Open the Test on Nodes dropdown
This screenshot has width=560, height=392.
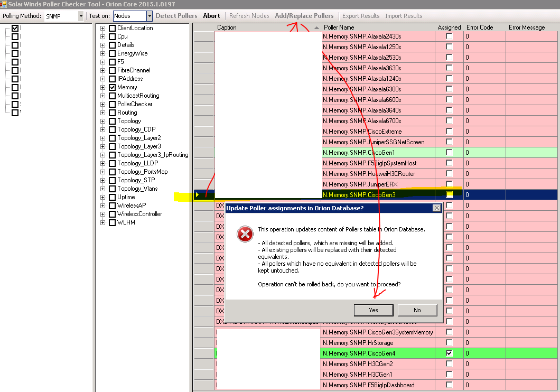[150, 16]
